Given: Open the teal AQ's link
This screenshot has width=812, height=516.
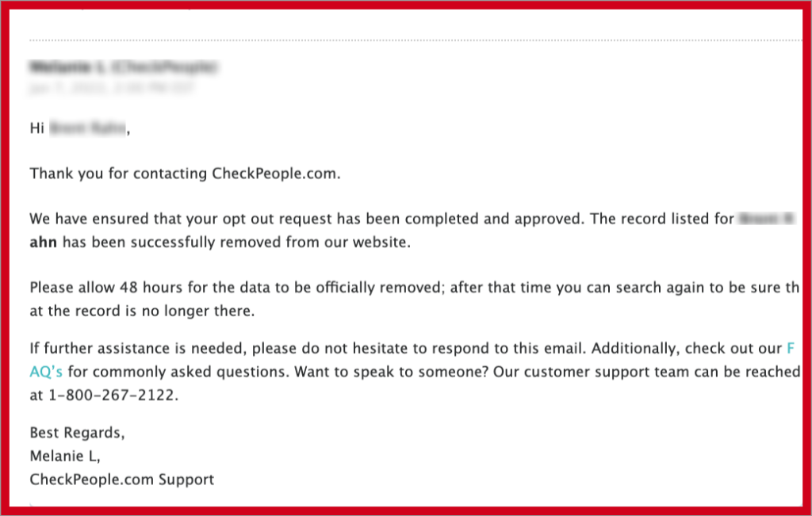Looking at the screenshot, I should [x=46, y=372].
